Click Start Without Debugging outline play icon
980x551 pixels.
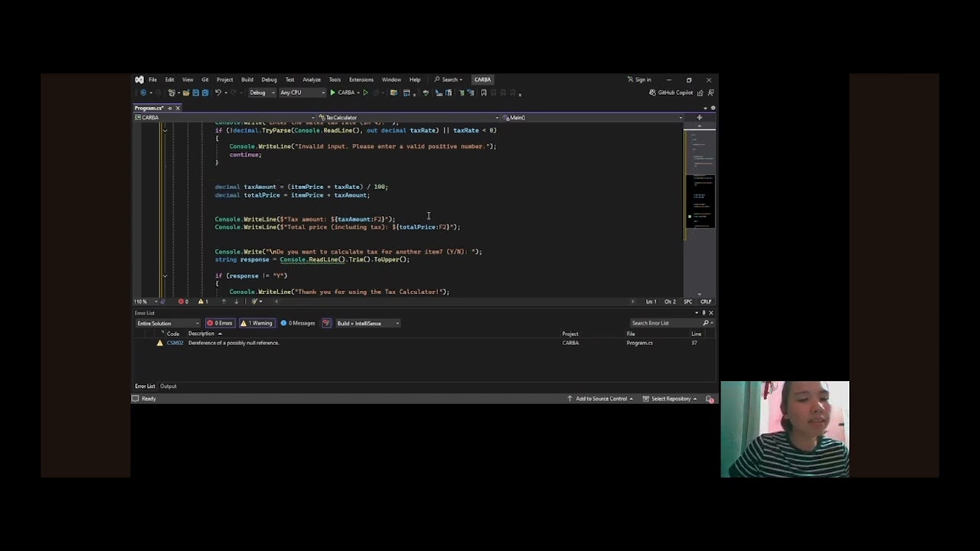(x=365, y=93)
